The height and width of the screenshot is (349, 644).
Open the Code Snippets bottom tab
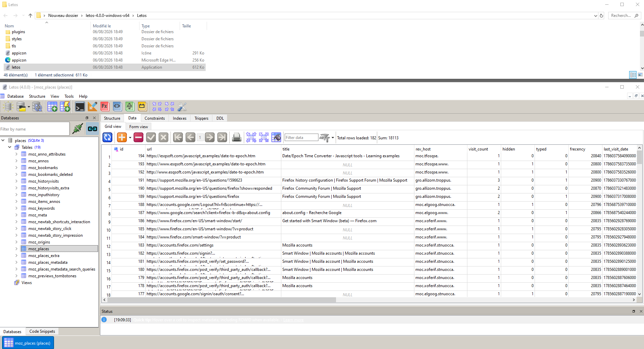point(42,331)
